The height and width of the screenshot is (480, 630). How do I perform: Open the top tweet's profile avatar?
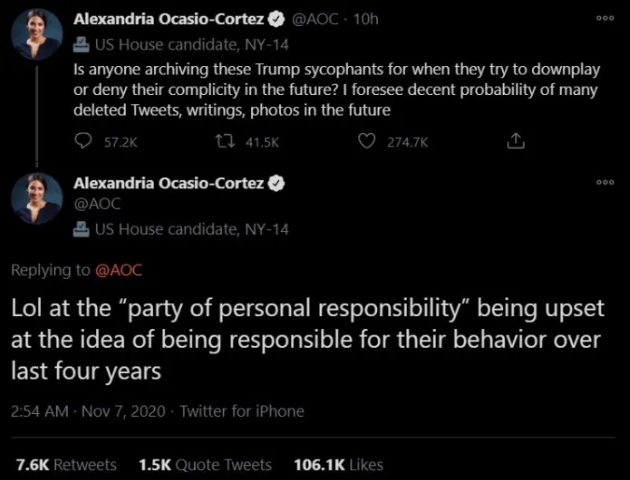coord(37,37)
